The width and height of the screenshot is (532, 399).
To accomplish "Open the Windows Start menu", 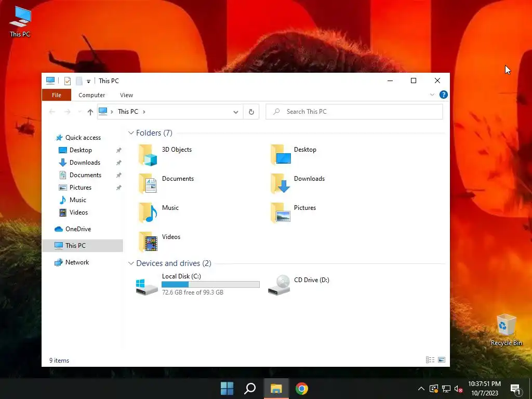I will click(x=227, y=389).
